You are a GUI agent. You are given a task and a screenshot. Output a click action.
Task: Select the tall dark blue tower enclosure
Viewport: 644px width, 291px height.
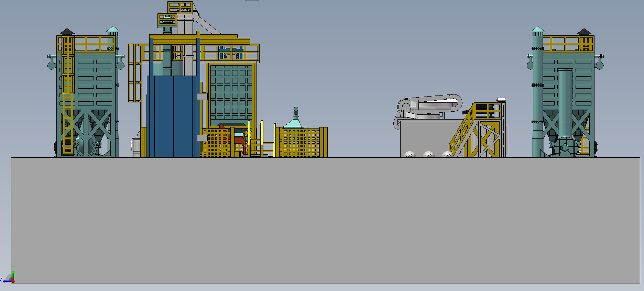pos(173,117)
